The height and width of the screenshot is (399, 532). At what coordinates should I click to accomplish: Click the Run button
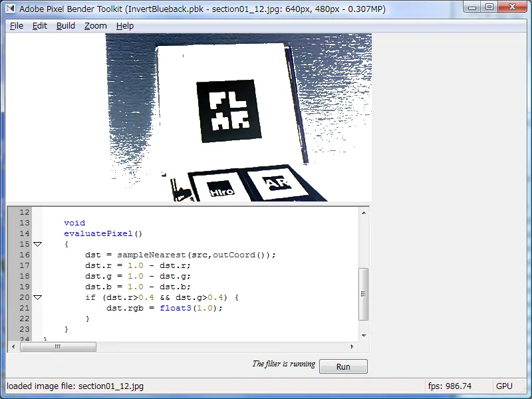[343, 366]
